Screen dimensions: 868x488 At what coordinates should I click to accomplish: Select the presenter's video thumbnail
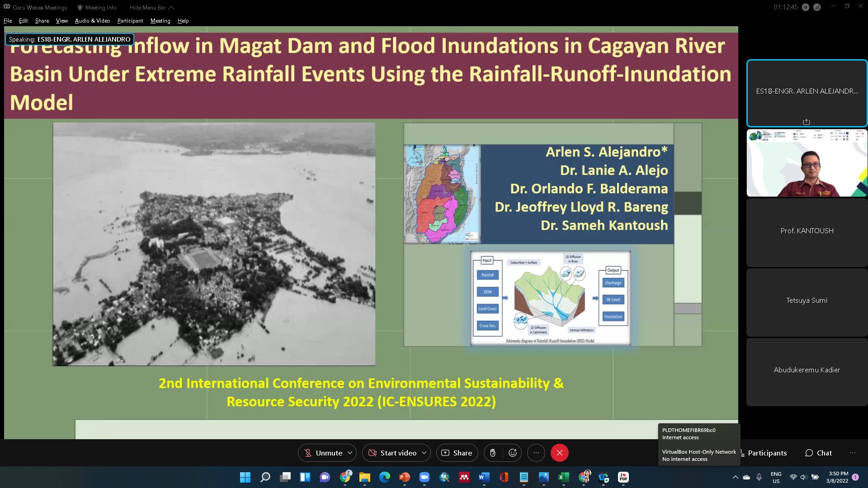tap(807, 163)
